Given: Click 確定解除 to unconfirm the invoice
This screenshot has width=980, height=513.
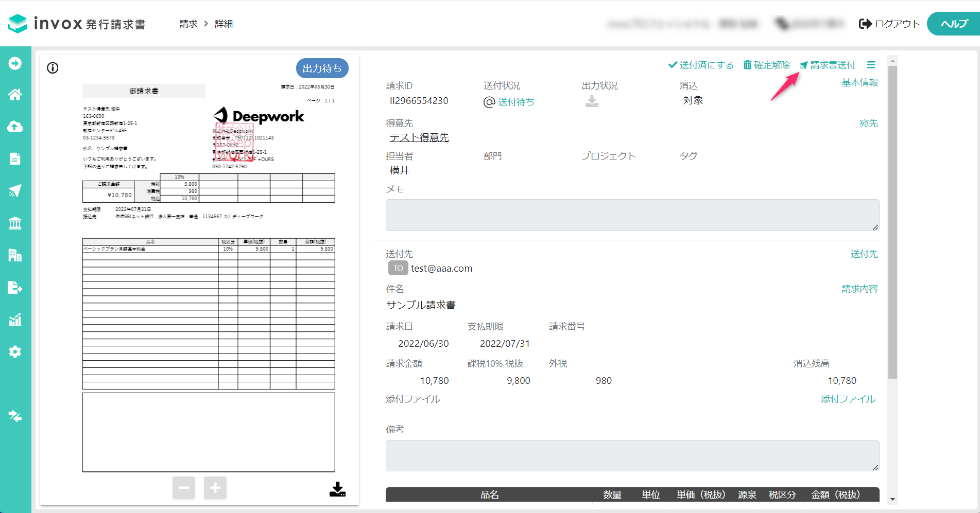Looking at the screenshot, I should [766, 65].
